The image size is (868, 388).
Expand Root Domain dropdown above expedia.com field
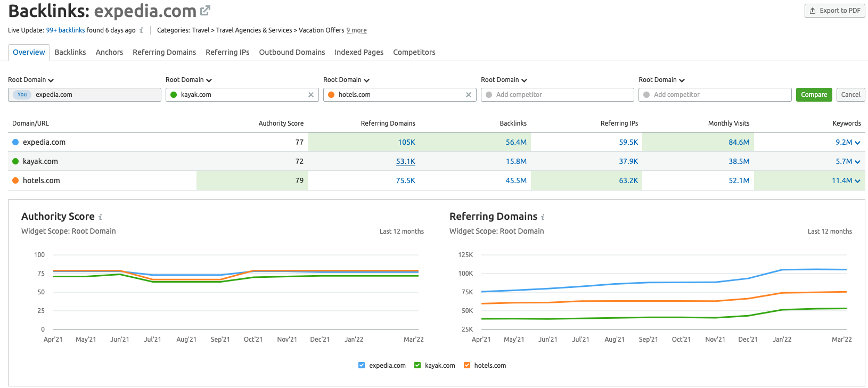tap(31, 80)
